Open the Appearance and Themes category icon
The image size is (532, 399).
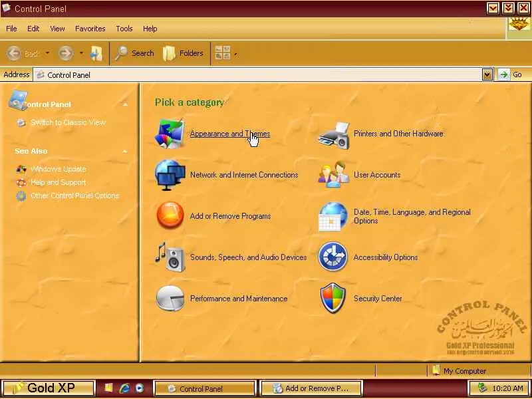tap(170, 134)
